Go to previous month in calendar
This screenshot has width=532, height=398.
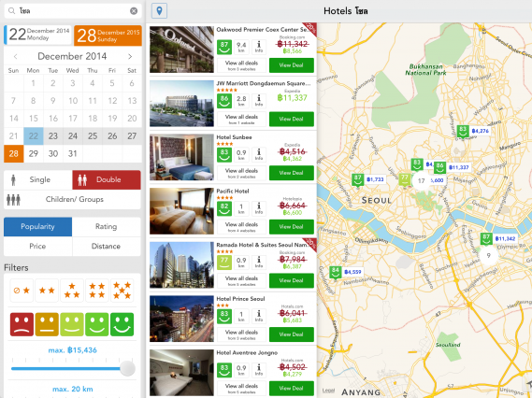coord(15,56)
